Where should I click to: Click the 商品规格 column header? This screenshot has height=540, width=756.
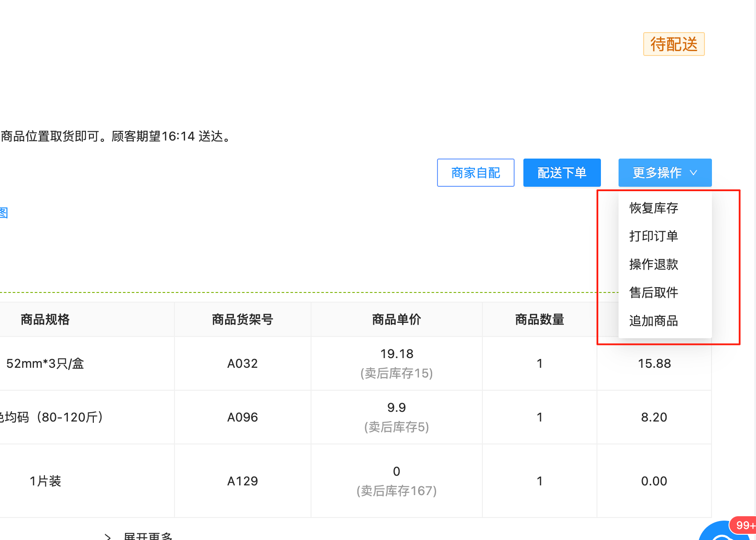[45, 319]
